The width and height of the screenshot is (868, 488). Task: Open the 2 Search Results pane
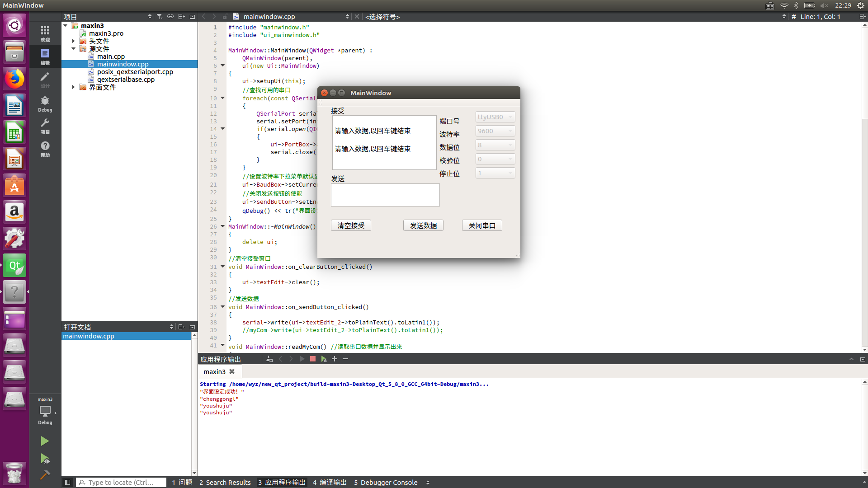coord(225,482)
